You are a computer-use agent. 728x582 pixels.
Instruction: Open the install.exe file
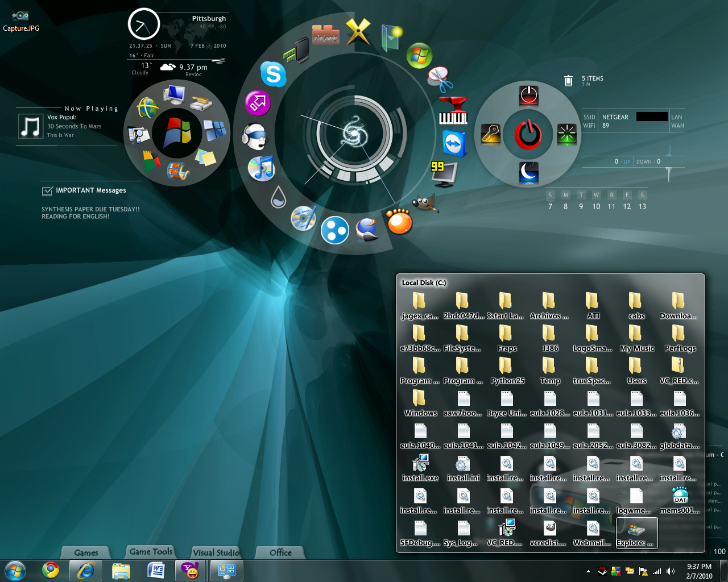tap(420, 468)
